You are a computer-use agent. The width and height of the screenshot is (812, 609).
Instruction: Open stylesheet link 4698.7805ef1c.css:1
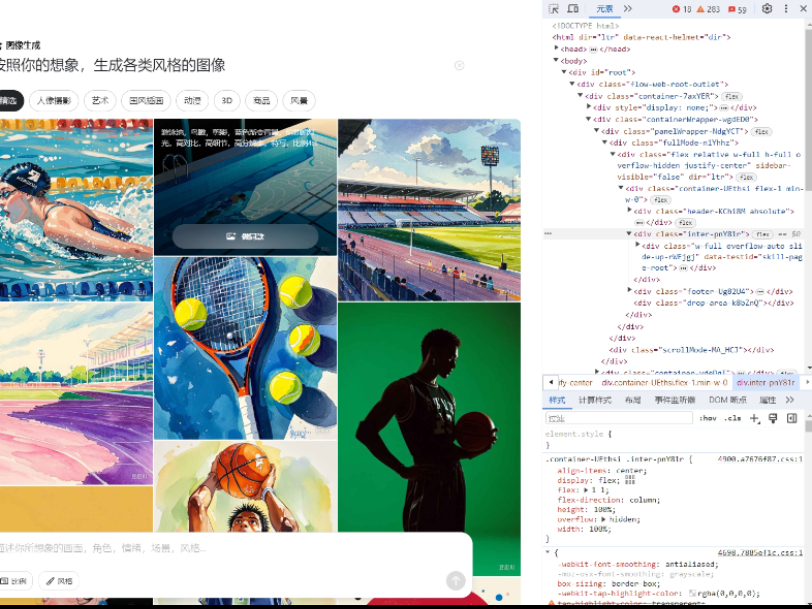[760, 553]
